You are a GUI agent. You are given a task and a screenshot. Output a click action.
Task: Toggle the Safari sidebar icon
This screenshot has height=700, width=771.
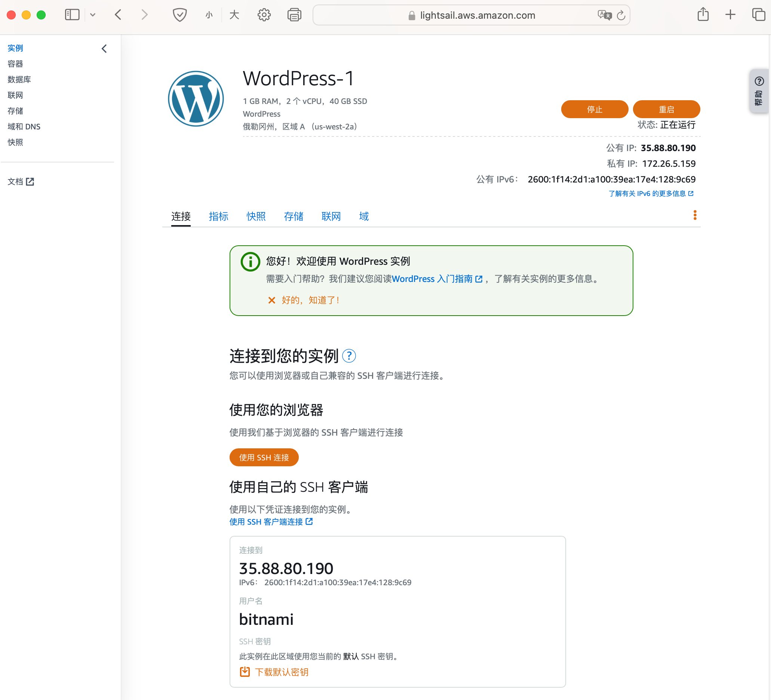[x=72, y=15]
